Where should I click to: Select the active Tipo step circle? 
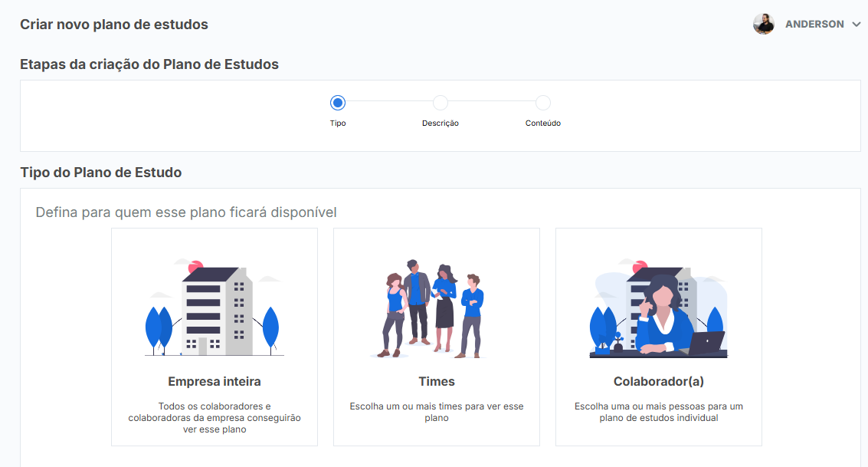[x=338, y=103]
